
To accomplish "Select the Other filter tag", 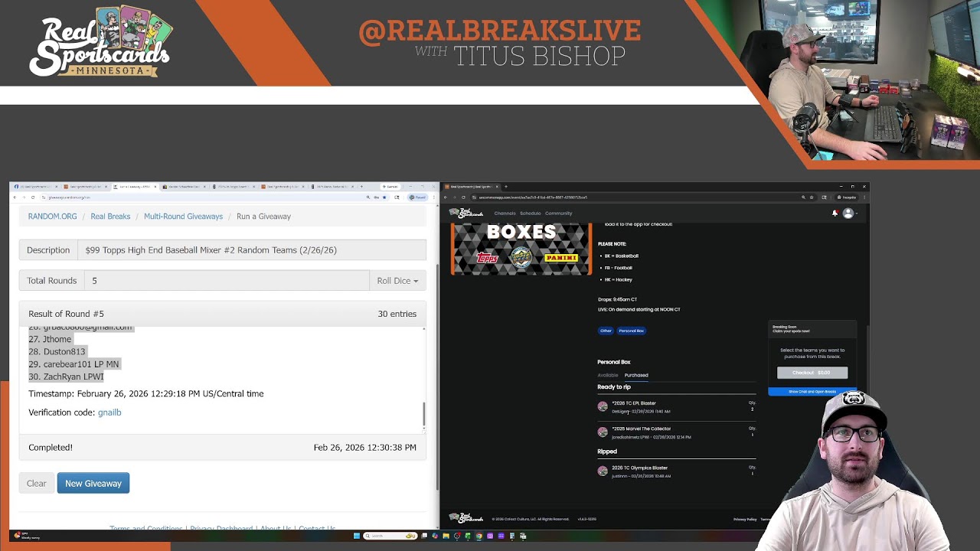I will point(606,331).
